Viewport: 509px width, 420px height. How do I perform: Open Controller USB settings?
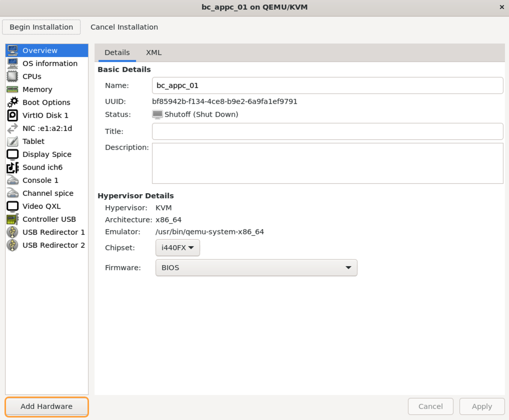point(49,219)
